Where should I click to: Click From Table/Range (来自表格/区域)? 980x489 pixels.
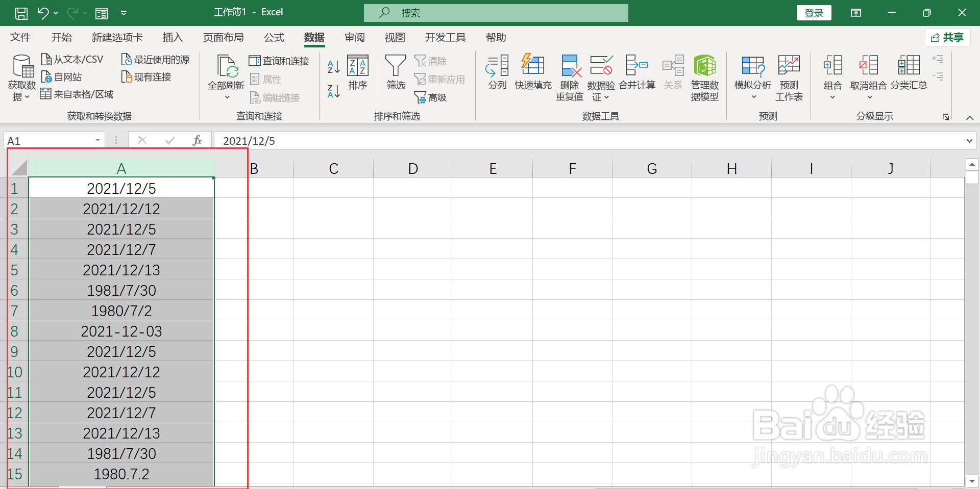click(77, 94)
